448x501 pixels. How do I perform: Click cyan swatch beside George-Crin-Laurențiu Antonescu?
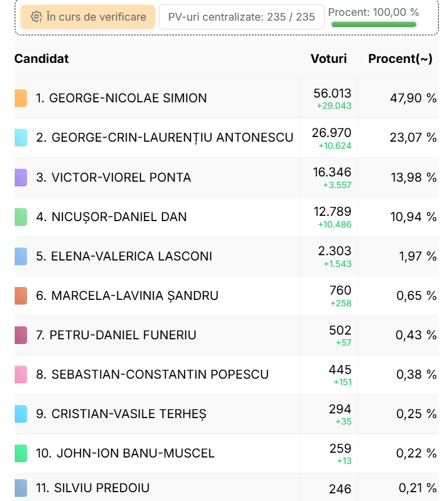click(x=21, y=138)
